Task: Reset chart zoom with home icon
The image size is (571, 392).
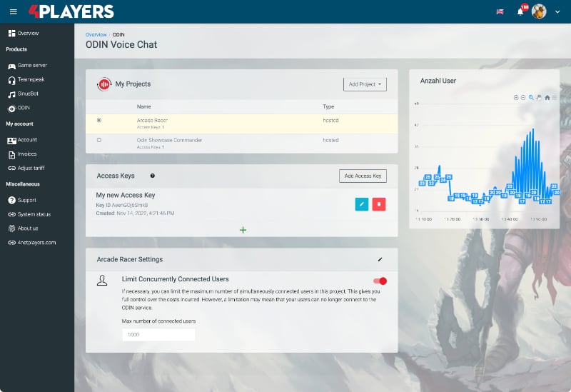Action: (x=547, y=98)
